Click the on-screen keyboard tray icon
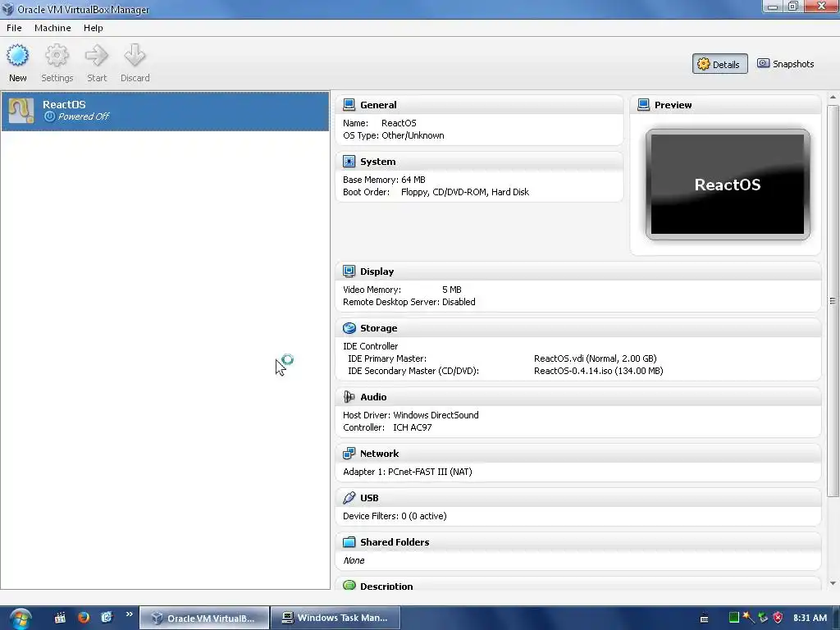 tap(705, 619)
